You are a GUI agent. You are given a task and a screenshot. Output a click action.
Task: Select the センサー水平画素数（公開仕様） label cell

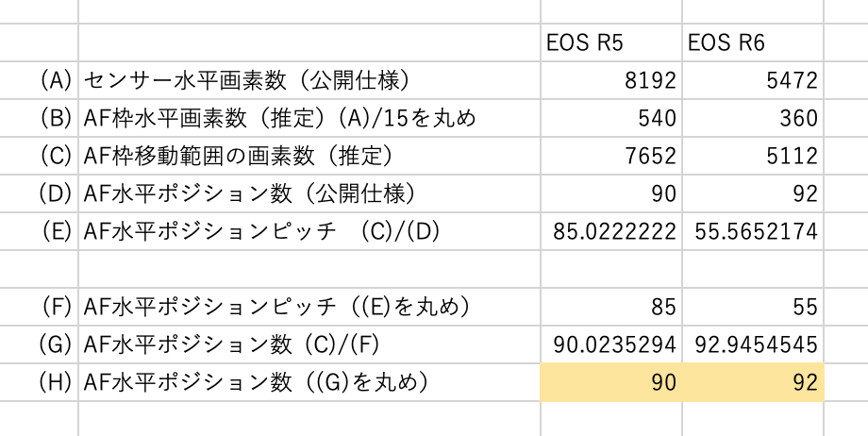pos(309,81)
